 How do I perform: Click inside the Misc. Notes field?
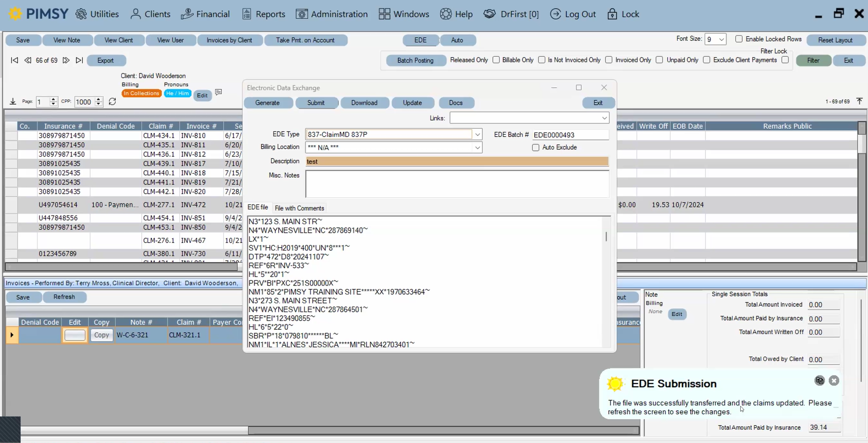[x=456, y=184]
